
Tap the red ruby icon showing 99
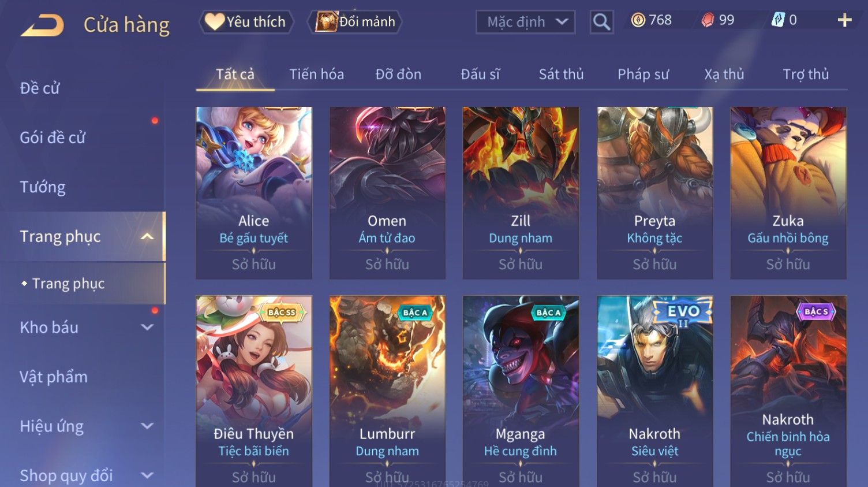(708, 20)
